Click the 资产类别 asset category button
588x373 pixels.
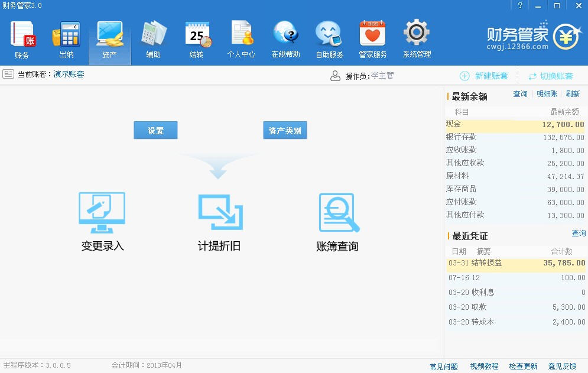[285, 131]
